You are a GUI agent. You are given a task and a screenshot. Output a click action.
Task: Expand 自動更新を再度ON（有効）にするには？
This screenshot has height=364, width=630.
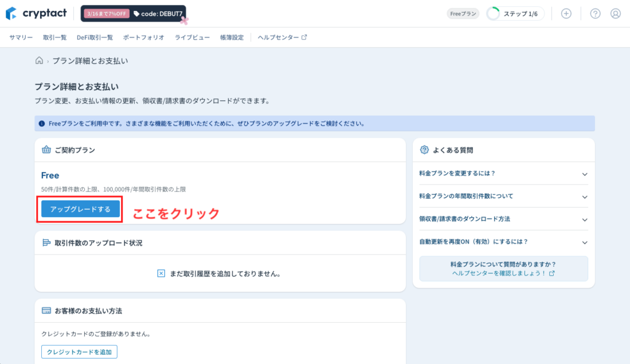click(503, 242)
